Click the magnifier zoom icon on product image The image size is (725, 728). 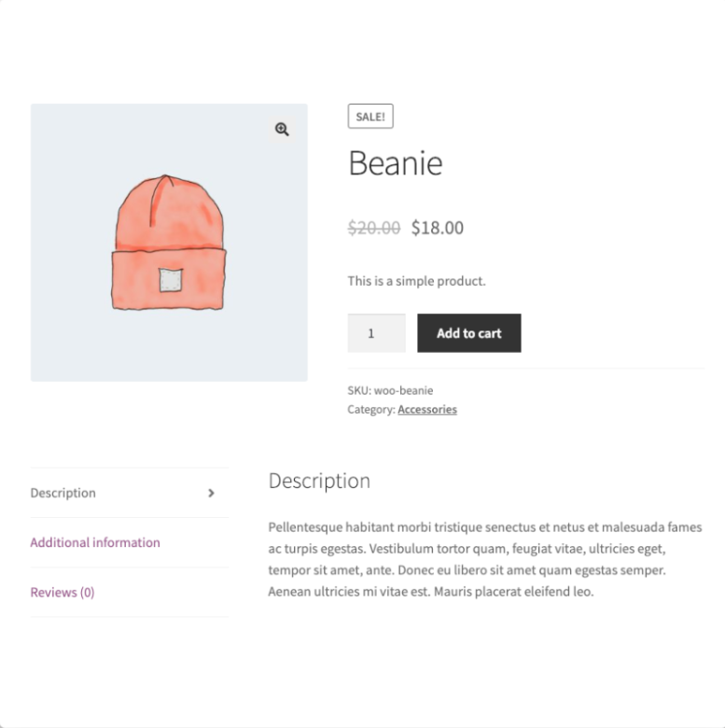click(282, 130)
